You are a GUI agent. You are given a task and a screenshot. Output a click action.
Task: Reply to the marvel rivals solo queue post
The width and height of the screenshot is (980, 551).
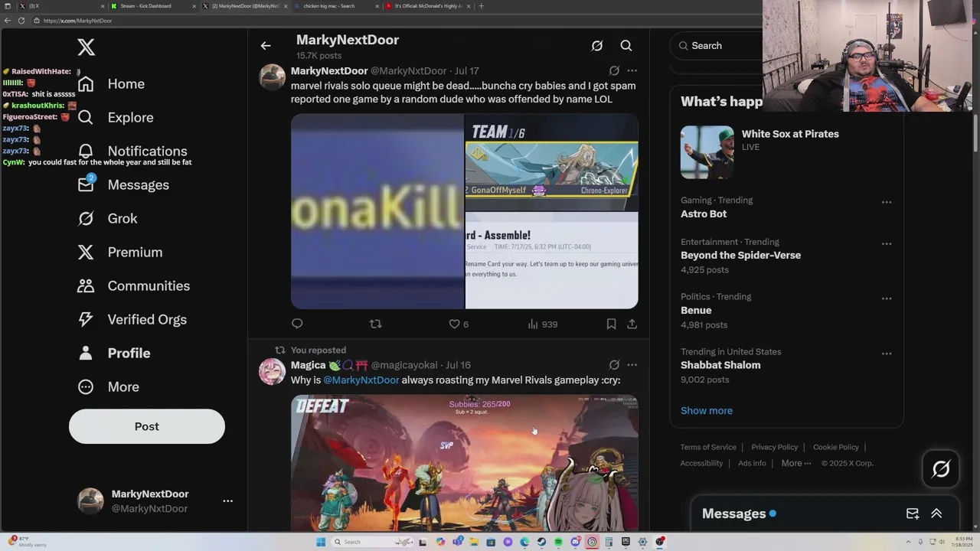[x=297, y=324]
